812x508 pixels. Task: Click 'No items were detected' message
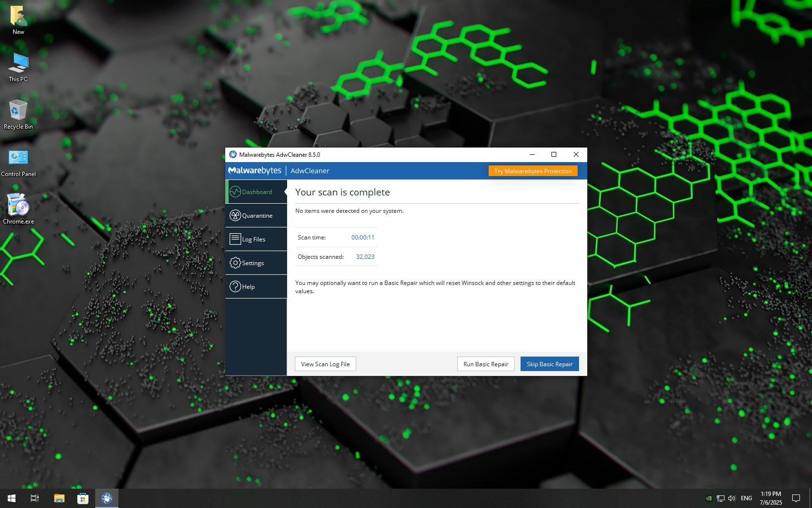click(349, 211)
